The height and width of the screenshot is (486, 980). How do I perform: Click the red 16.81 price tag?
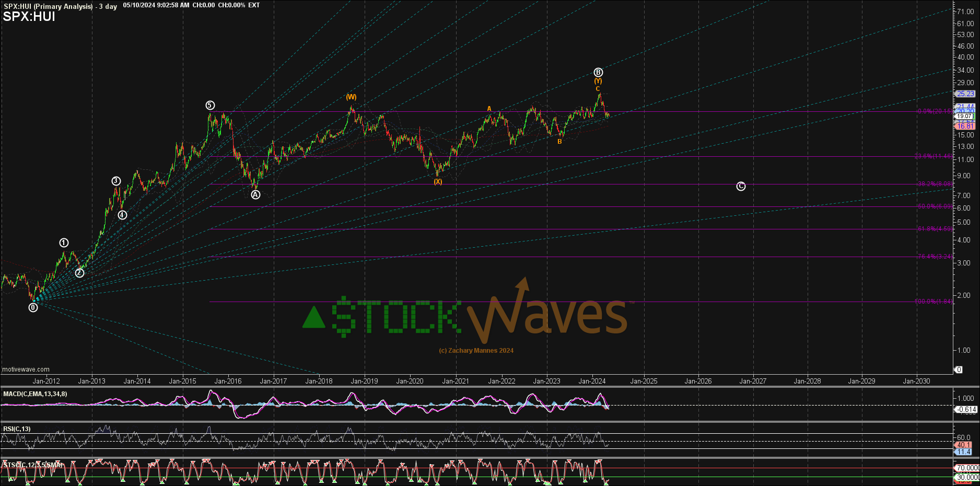[965, 126]
